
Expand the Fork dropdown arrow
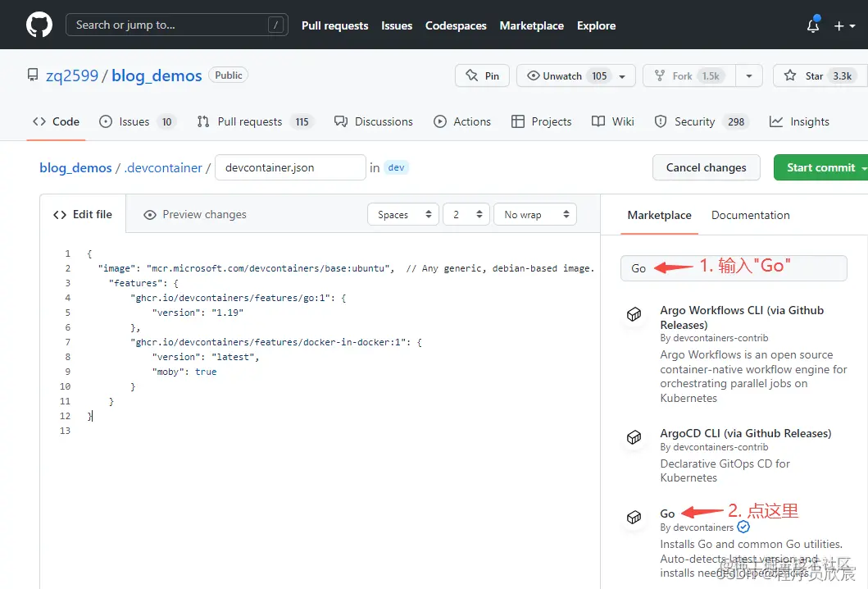[x=749, y=76]
